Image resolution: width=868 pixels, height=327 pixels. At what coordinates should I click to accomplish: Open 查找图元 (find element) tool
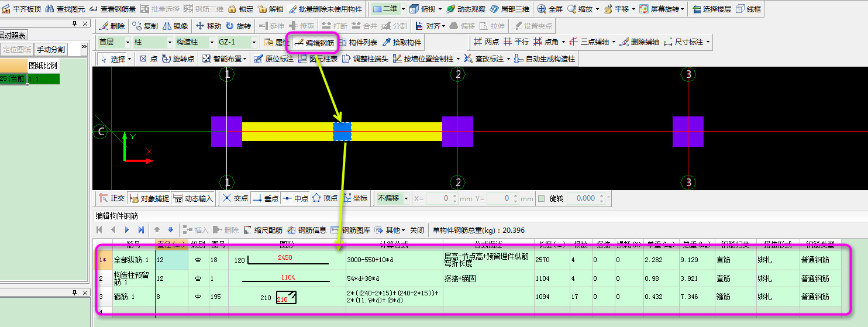(x=64, y=9)
